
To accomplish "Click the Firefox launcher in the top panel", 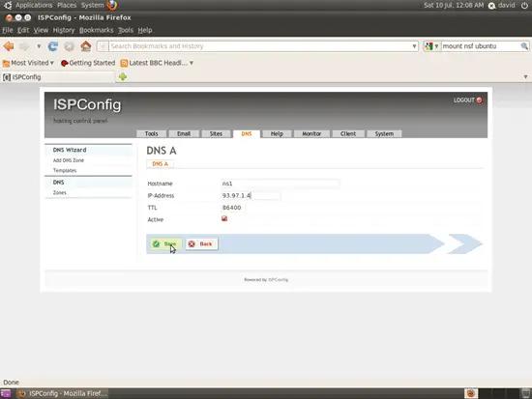I will tap(111, 5).
